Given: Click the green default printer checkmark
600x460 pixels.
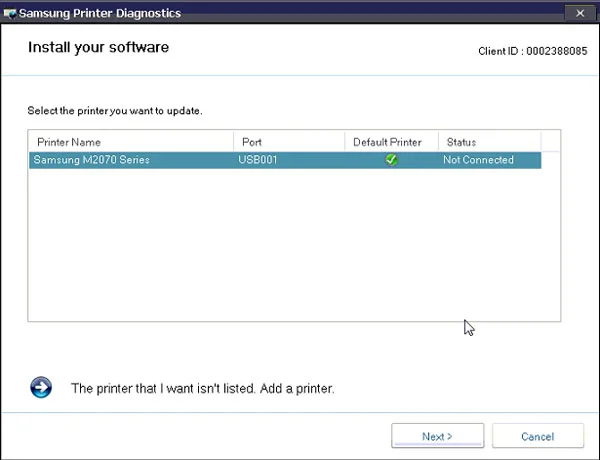Looking at the screenshot, I should pyautogui.click(x=391, y=160).
